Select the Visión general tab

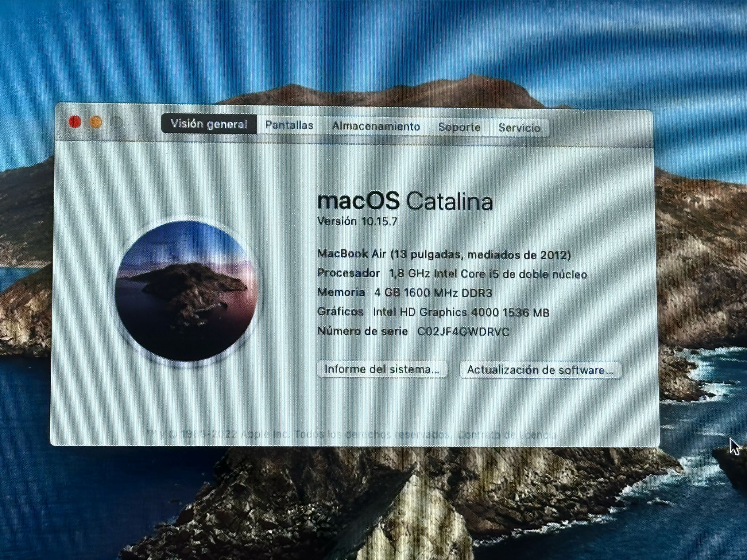(209, 124)
